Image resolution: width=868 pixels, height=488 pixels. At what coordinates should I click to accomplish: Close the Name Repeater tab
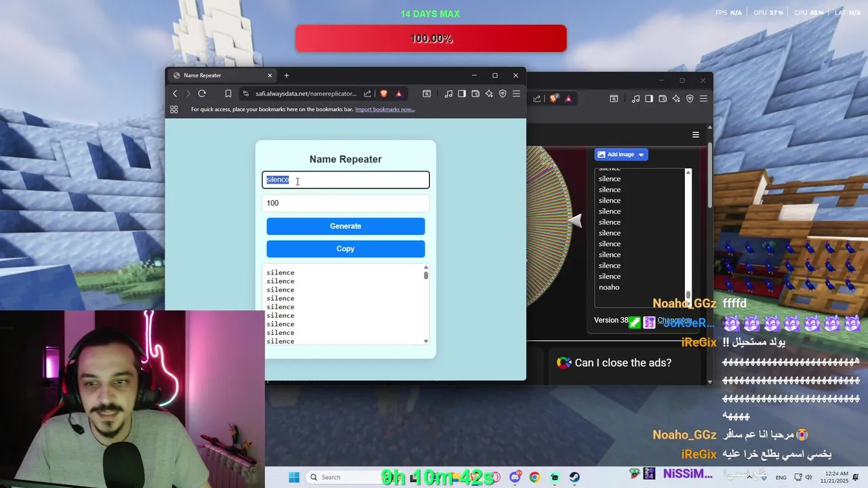(x=270, y=75)
